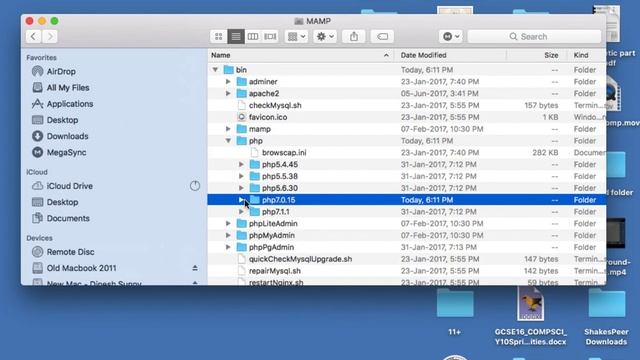The width and height of the screenshot is (640, 360).
Task: Expand the mamp folder
Action: click(x=228, y=129)
